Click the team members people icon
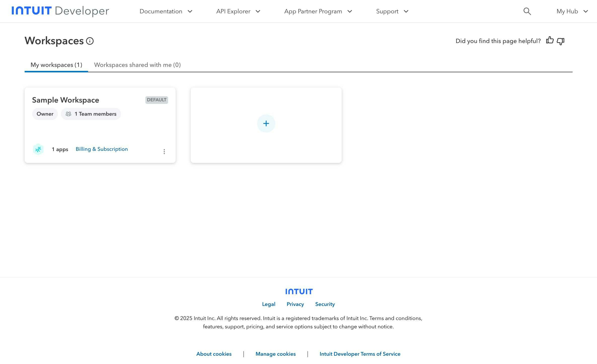The image size is (597, 364). pos(68,114)
